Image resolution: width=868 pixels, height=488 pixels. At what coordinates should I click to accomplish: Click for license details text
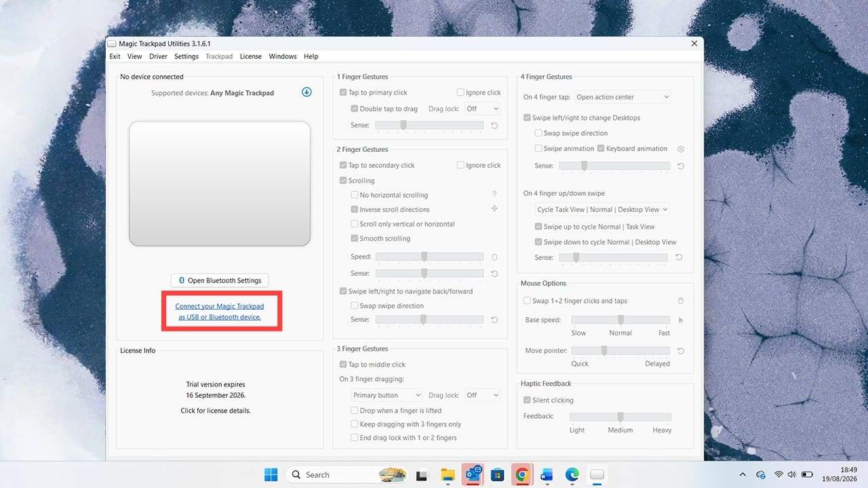(x=216, y=411)
